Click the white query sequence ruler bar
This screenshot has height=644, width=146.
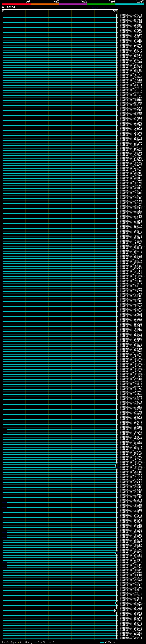(60, 10)
